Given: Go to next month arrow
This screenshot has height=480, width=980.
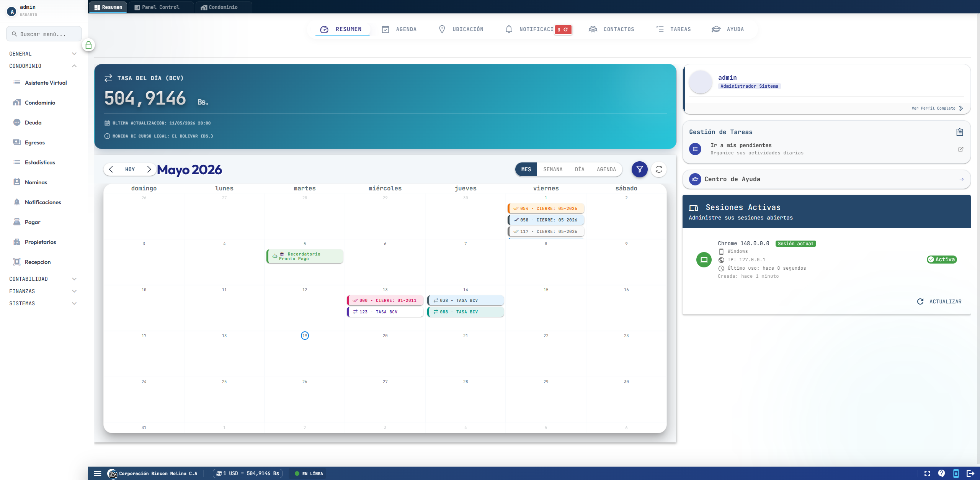Looking at the screenshot, I should pyautogui.click(x=149, y=169).
